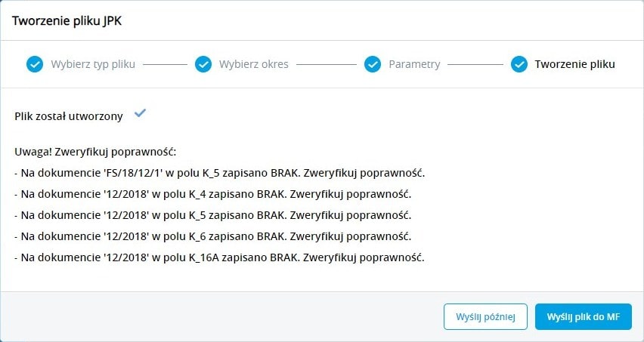Go to the Wybierz typ pliku step
The image size is (644, 342).
click(x=93, y=64)
